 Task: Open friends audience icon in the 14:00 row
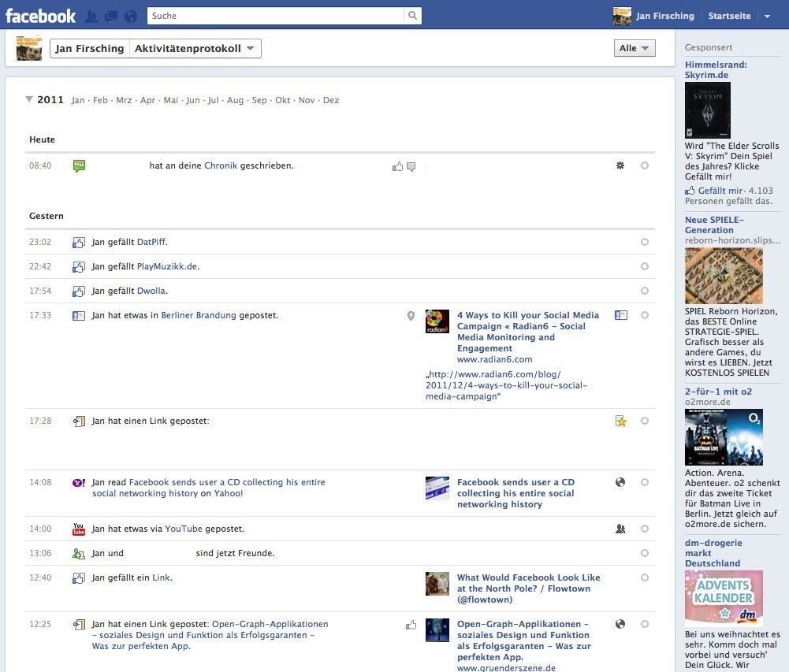point(620,529)
